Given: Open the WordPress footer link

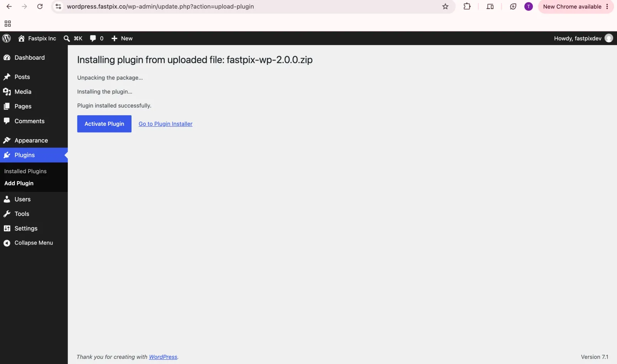Looking at the screenshot, I should 163,357.
